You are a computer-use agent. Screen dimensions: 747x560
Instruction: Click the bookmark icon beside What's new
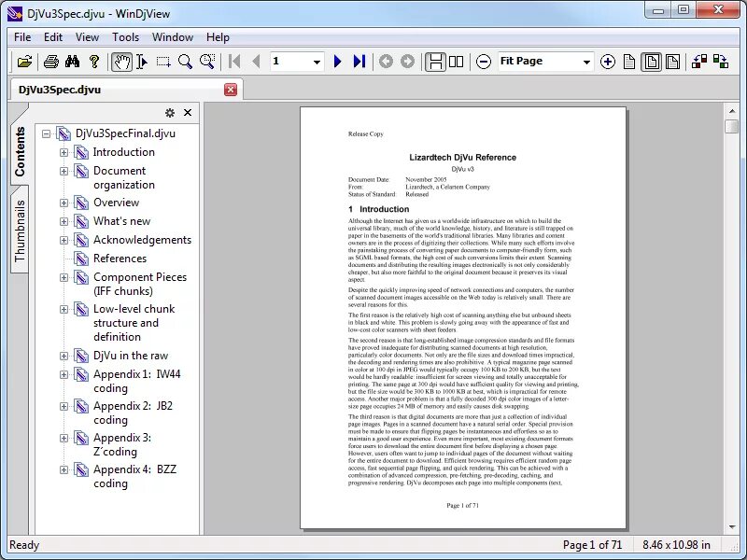tap(81, 221)
